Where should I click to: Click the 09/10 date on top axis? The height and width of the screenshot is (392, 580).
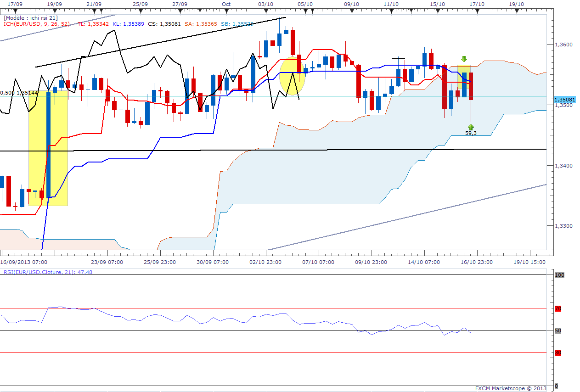click(351, 4)
